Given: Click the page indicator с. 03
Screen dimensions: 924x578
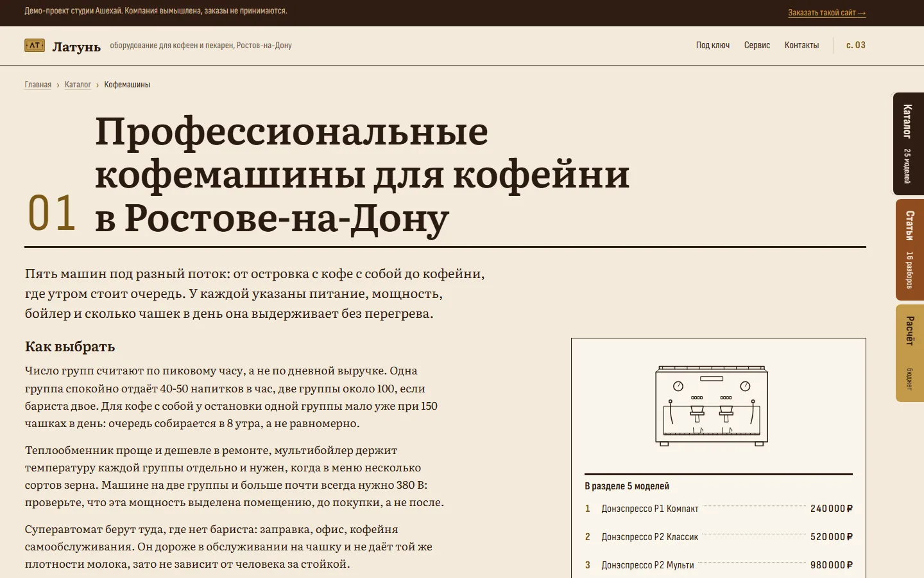Looking at the screenshot, I should click(856, 45).
